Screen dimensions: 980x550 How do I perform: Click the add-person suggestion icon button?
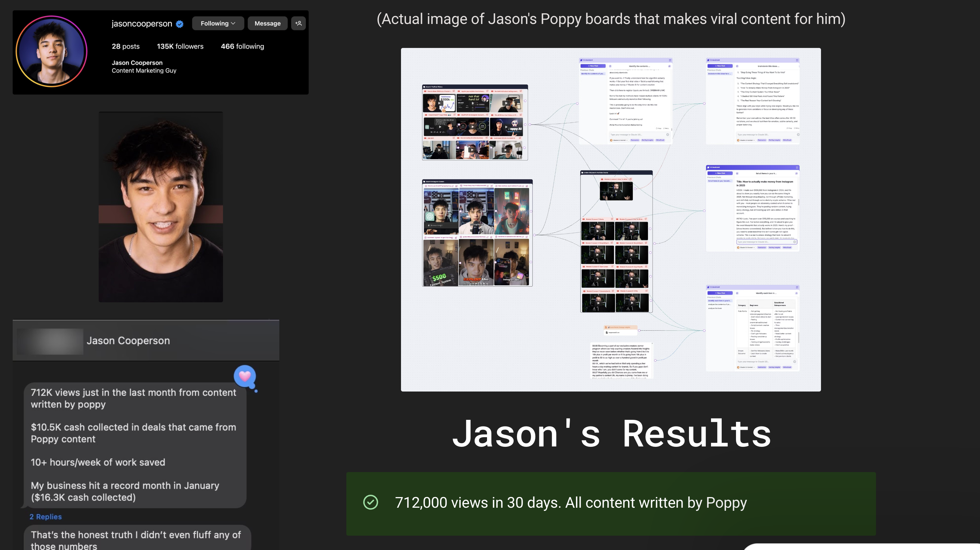[x=298, y=23]
